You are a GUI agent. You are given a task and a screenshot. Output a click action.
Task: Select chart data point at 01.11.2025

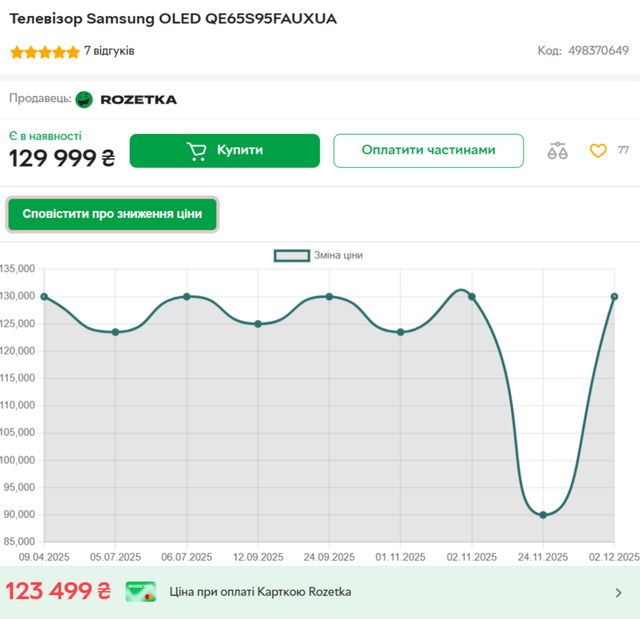coord(400,332)
